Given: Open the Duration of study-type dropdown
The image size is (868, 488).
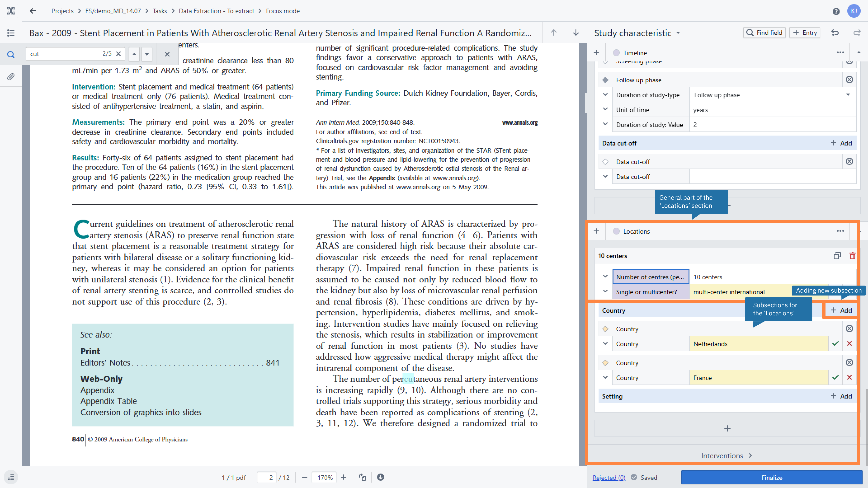Looking at the screenshot, I should [773, 95].
